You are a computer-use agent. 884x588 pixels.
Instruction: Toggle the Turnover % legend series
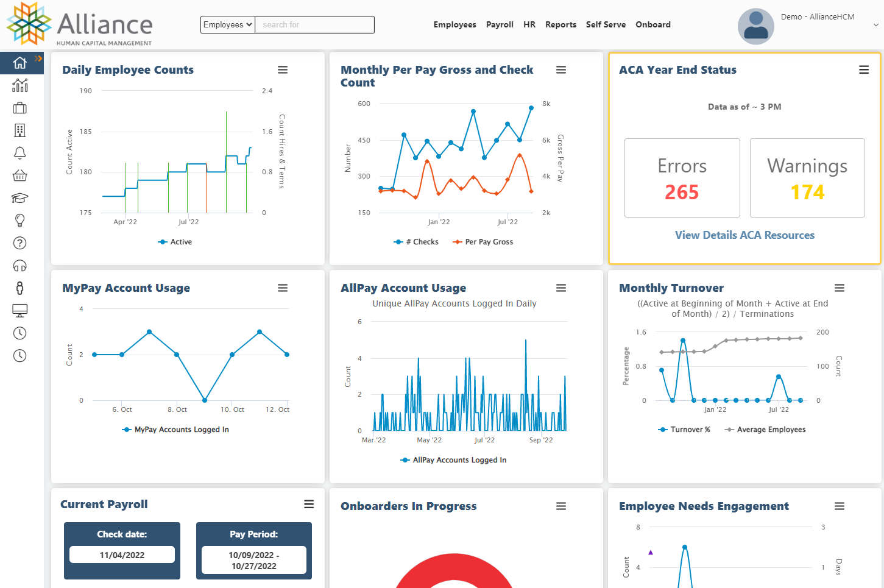684,430
